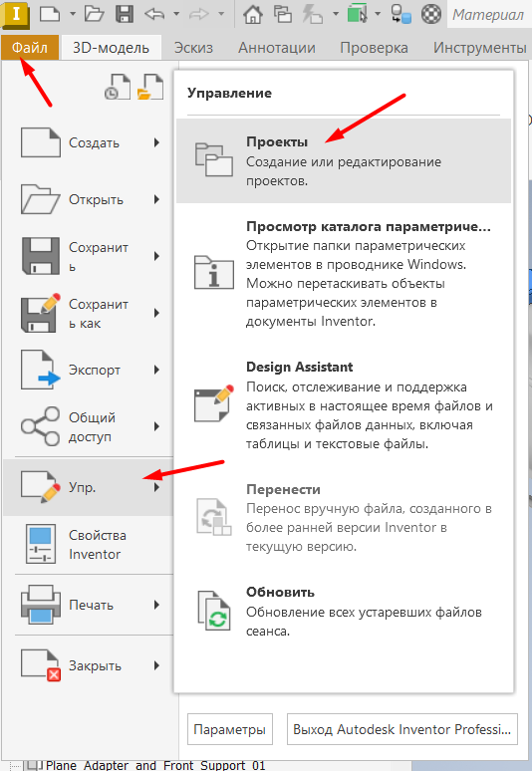Expand the Общий доступ submenu arrow

(x=156, y=426)
